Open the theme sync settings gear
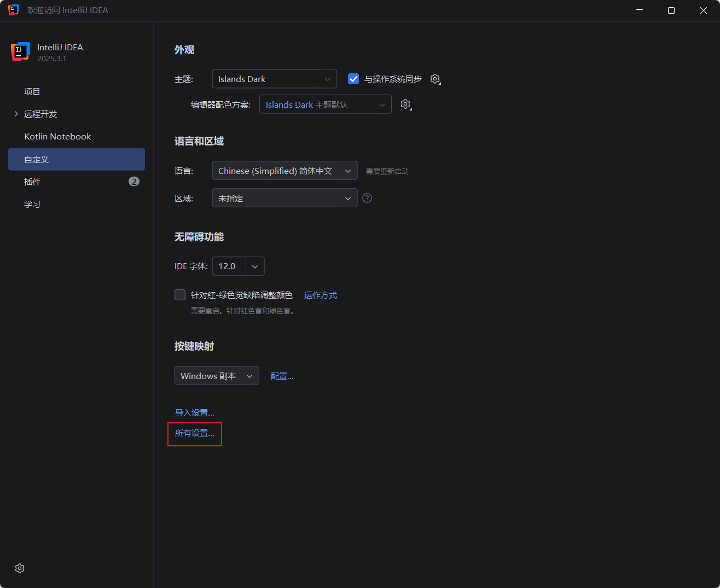This screenshot has width=720, height=588. click(x=436, y=79)
